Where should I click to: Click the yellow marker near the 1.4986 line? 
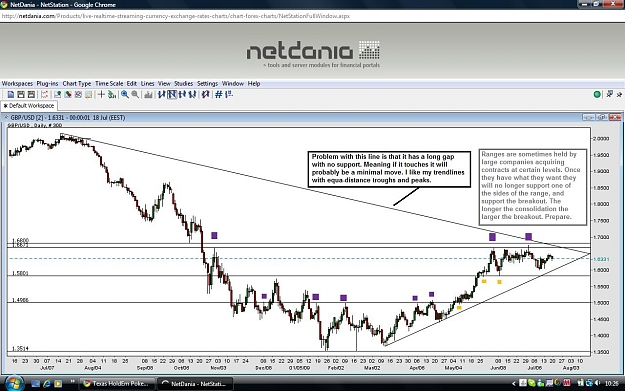[x=459, y=308]
